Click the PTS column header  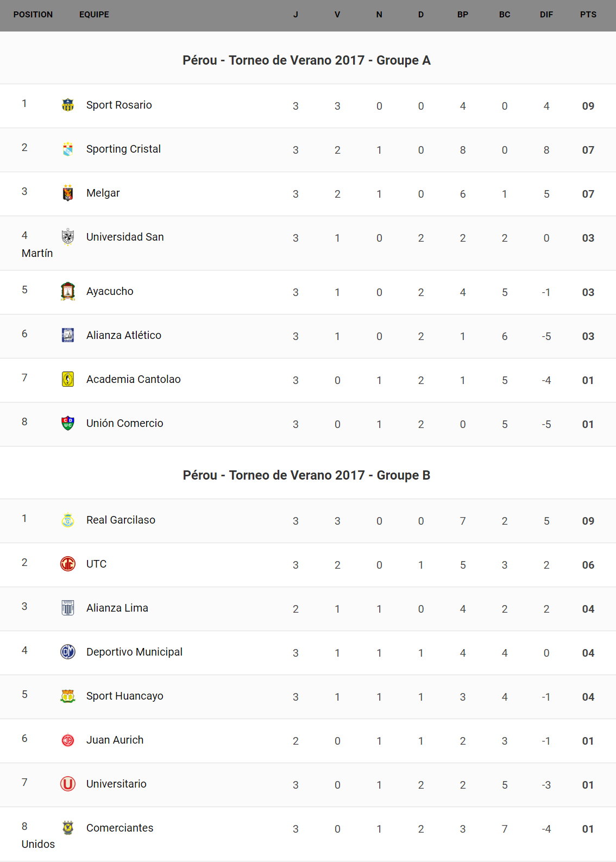[x=588, y=15]
